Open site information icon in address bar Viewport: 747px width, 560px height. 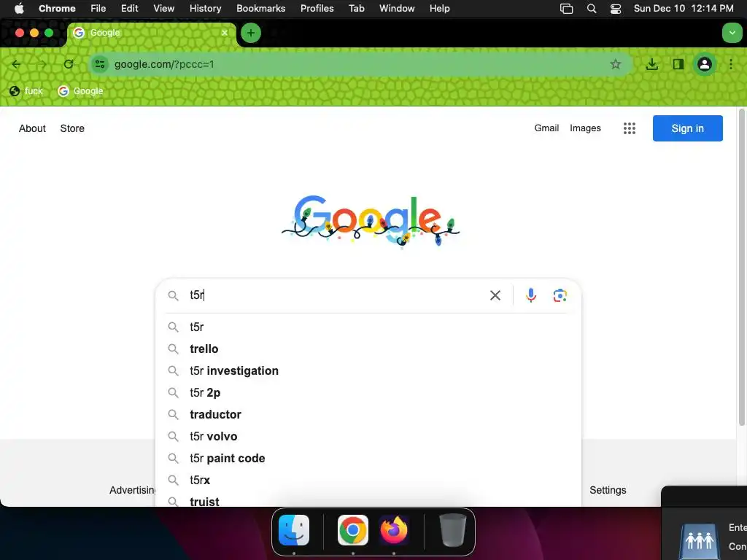tap(99, 64)
